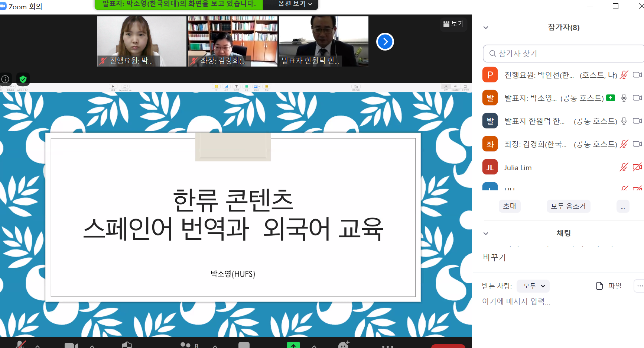Collapse the 채팅 panel chevron
644x348 pixels.
click(x=486, y=233)
